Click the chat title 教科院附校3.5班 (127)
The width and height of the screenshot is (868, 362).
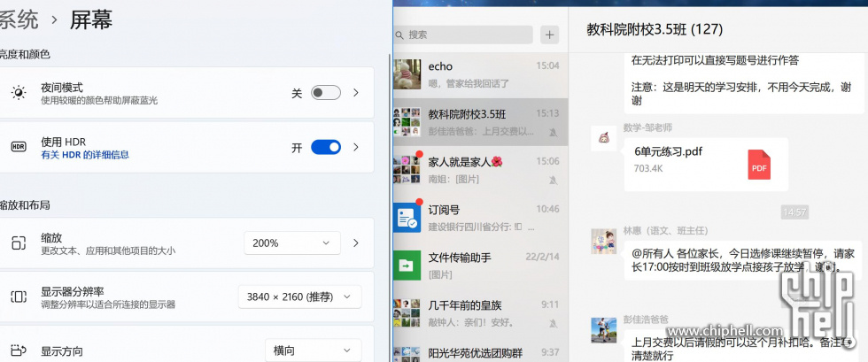tap(655, 29)
